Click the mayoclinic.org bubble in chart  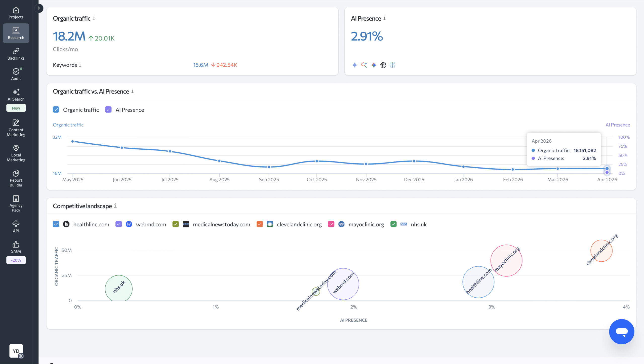click(x=506, y=261)
